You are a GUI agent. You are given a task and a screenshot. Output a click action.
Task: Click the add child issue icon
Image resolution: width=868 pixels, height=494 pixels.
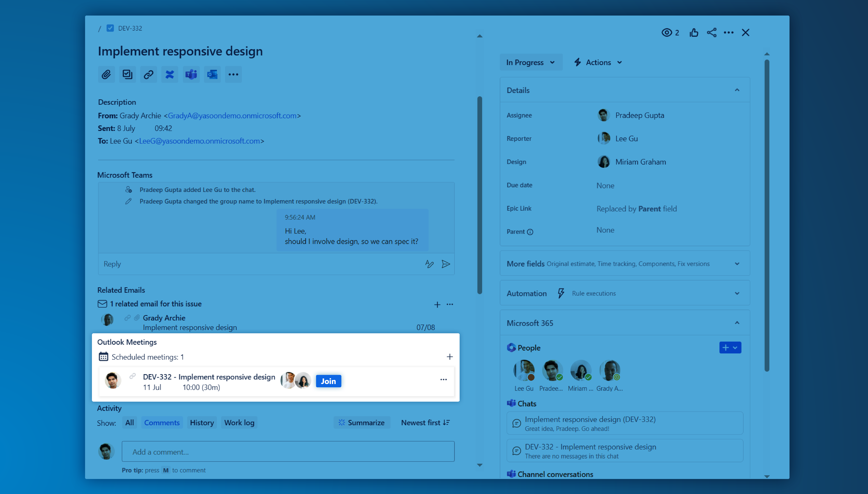pos(127,74)
